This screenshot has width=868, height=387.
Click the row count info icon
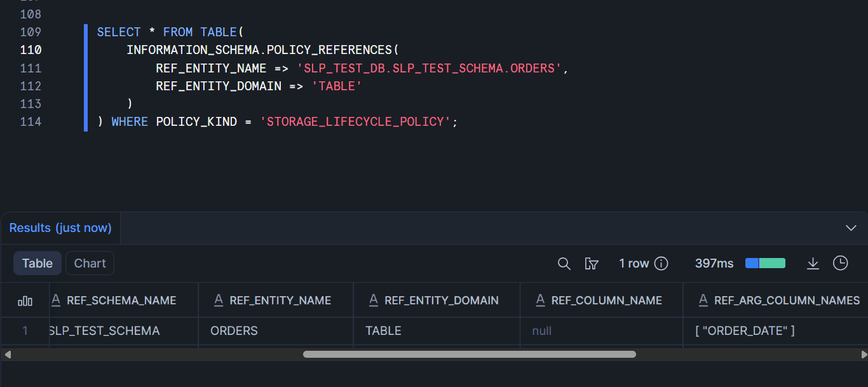click(x=661, y=264)
